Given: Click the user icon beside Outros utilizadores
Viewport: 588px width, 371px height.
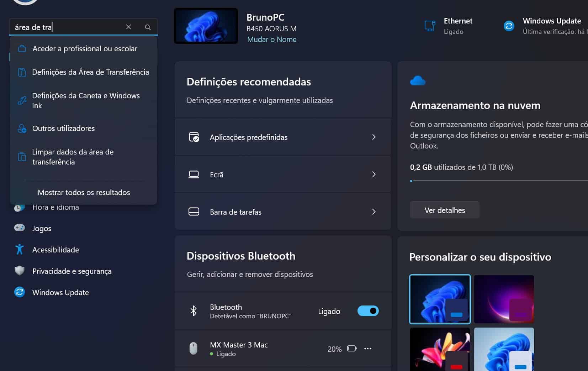Looking at the screenshot, I should (x=22, y=129).
